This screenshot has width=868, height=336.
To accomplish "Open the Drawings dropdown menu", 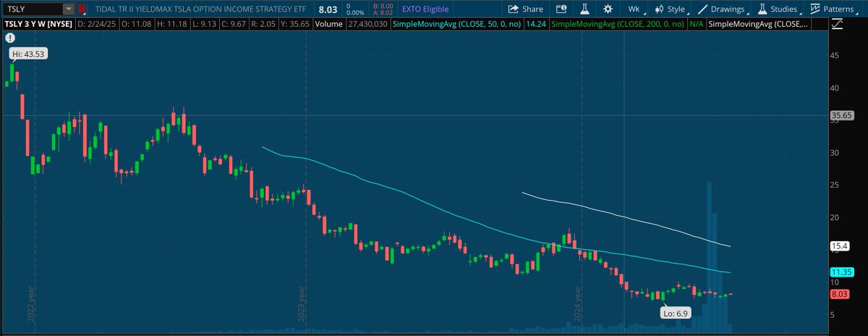I will tap(723, 9).
